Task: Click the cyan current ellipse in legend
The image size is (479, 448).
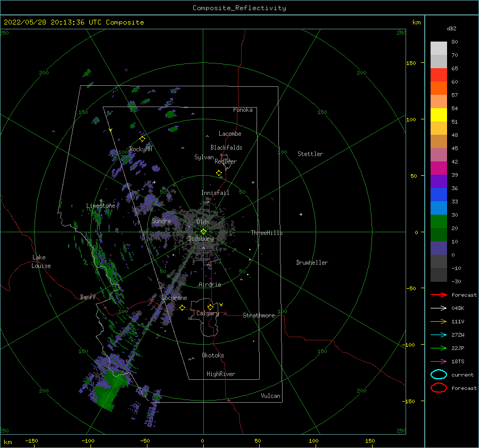Action: click(439, 374)
